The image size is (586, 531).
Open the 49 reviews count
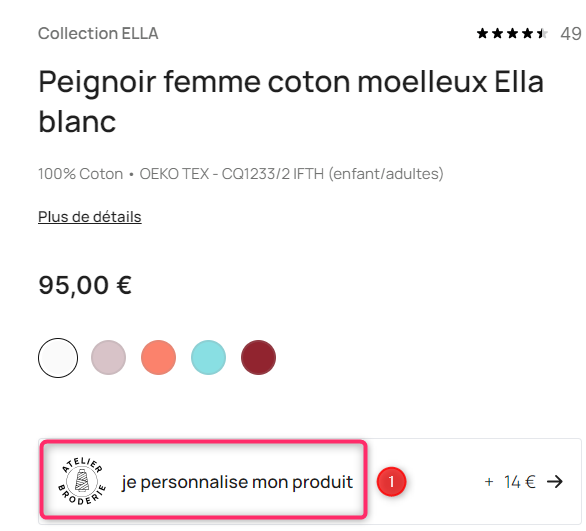571,34
